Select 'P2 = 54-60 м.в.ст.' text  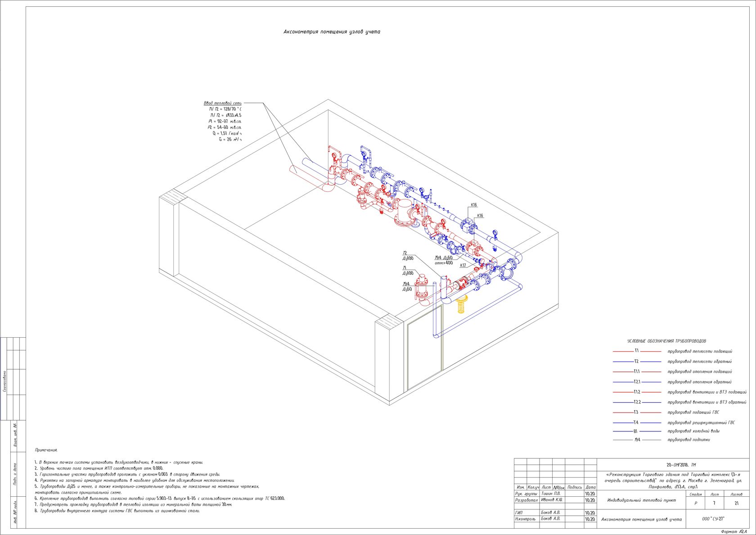225,127
